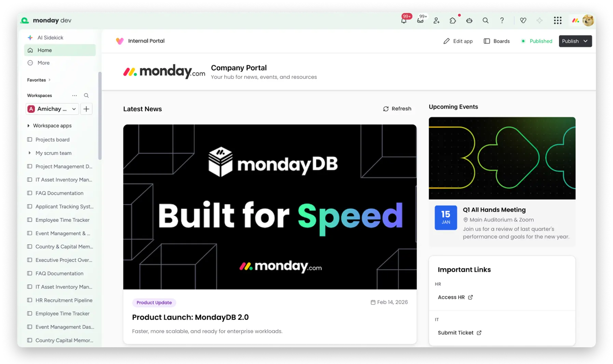Click the Product Update tag

[154, 303]
